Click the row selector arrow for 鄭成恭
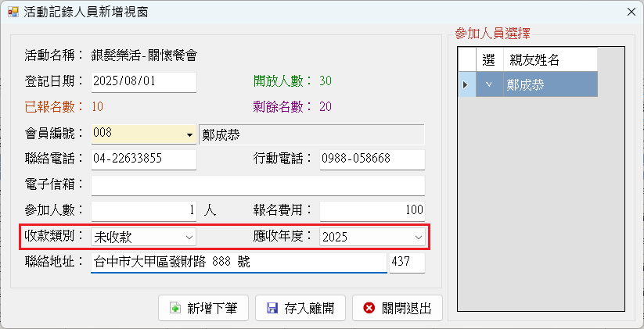Image resolution: width=644 pixels, height=329 pixels. (467, 84)
